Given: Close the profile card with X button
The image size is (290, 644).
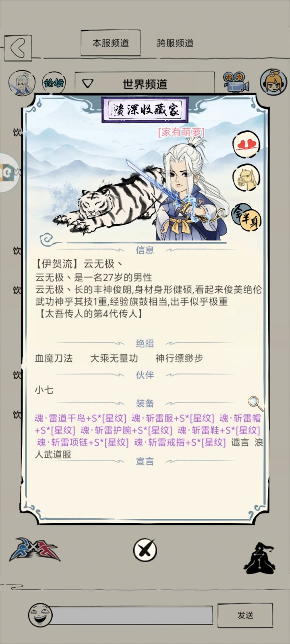Looking at the screenshot, I should pos(145,550).
